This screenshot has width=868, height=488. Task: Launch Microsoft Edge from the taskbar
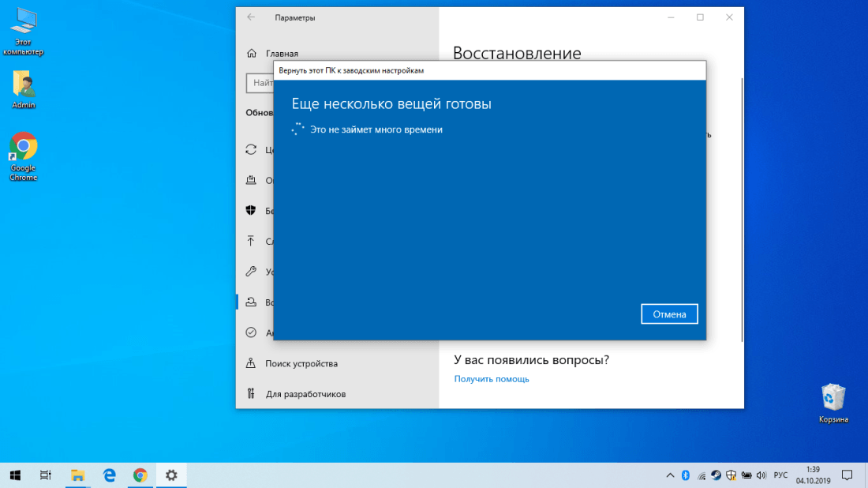[109, 475]
